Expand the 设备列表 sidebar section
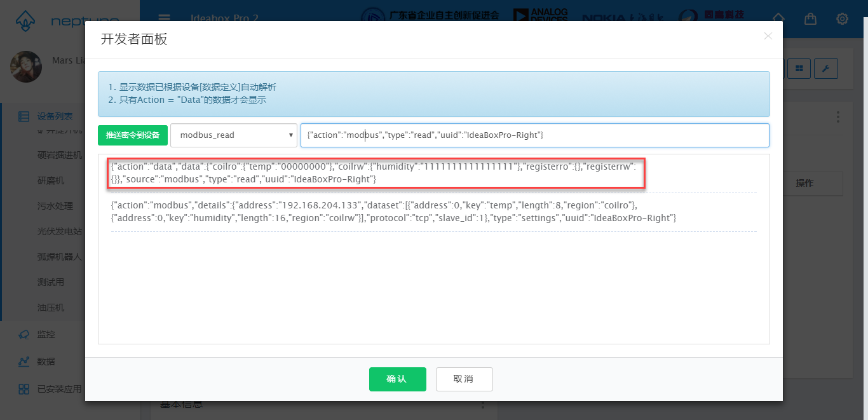 pyautogui.click(x=54, y=116)
